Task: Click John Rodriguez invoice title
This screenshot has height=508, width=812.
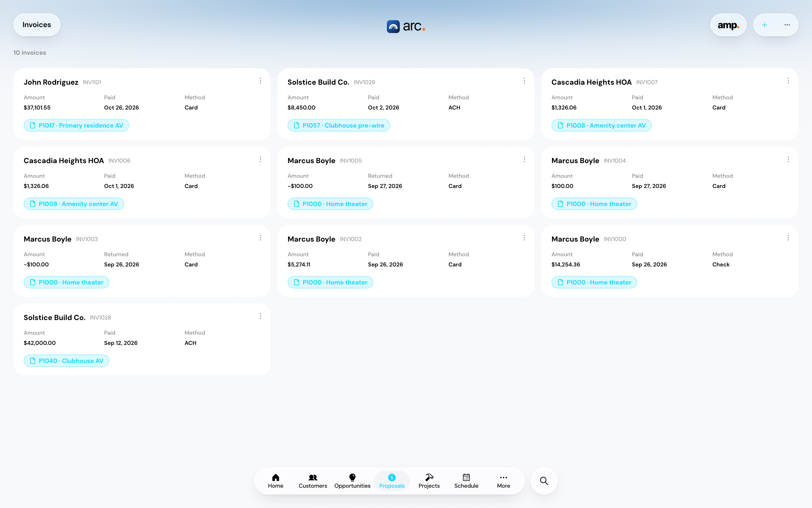Action: [x=51, y=82]
